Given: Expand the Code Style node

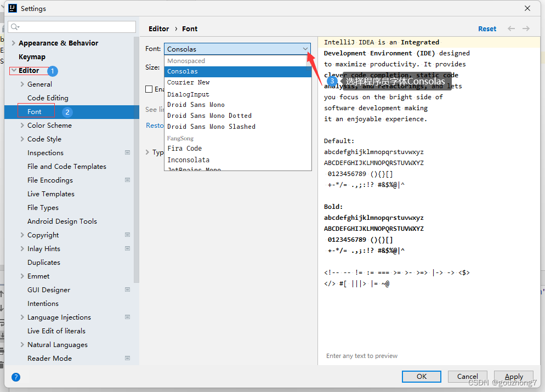Looking at the screenshot, I should click(22, 139).
